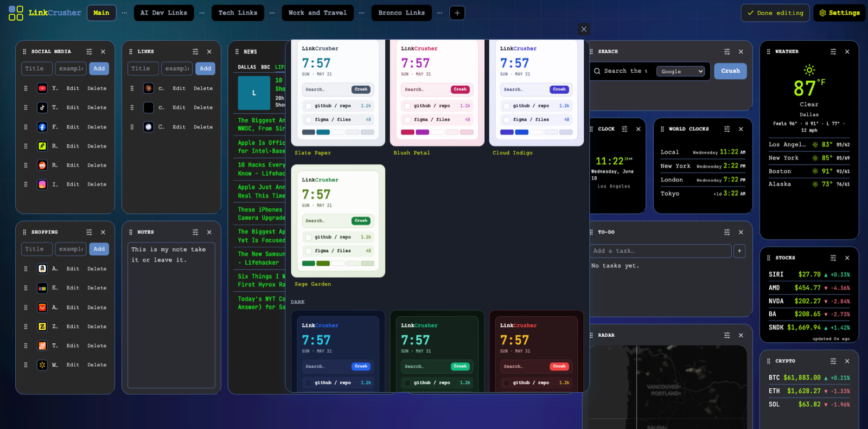The image size is (868, 429).
Task: Open the ellipsis menu next to Bronco Links
Action: click(439, 13)
